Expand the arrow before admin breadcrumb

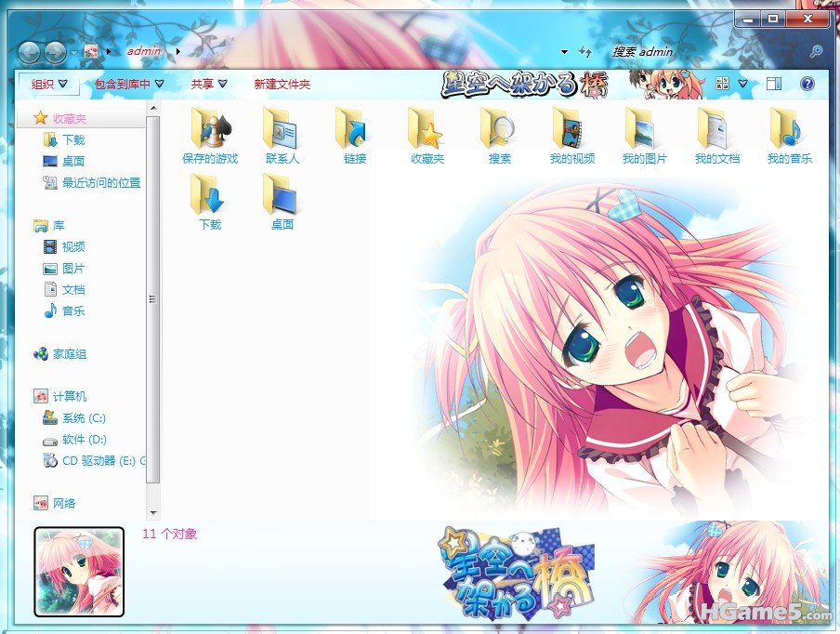110,52
